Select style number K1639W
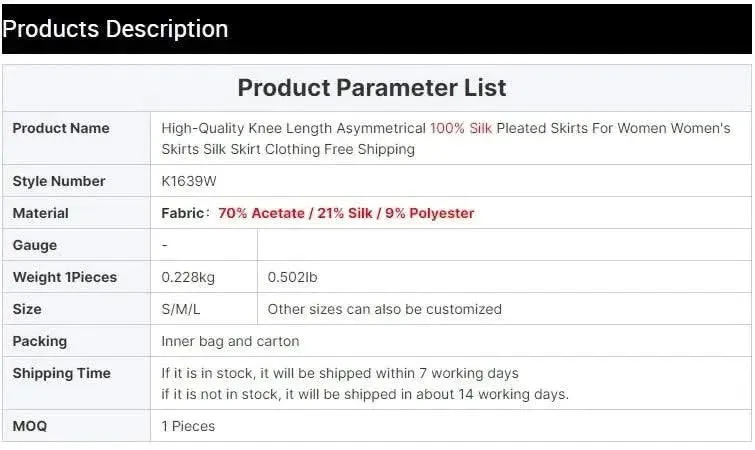755x450 pixels. click(x=189, y=181)
